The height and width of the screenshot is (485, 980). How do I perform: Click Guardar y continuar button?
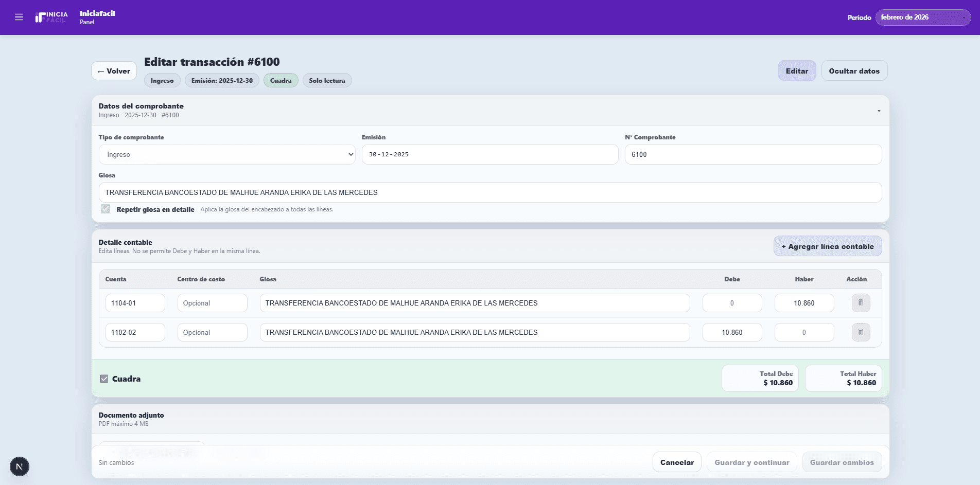click(x=751, y=462)
